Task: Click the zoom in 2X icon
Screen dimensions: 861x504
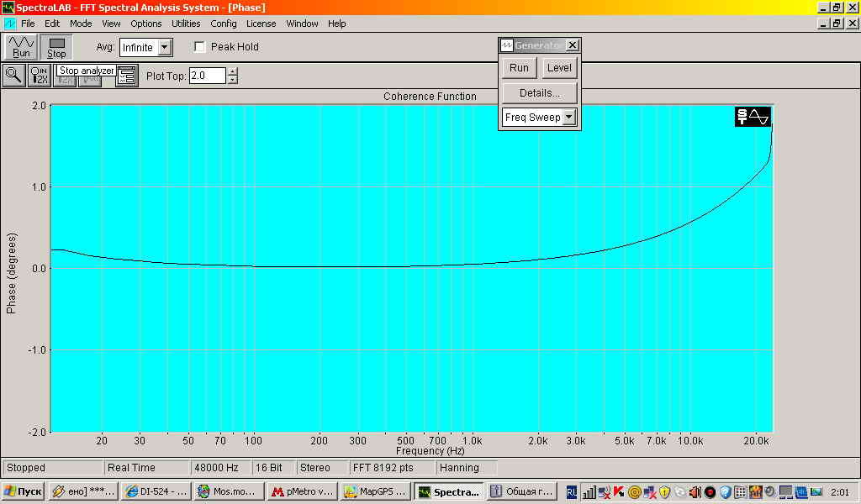Action: [39, 76]
